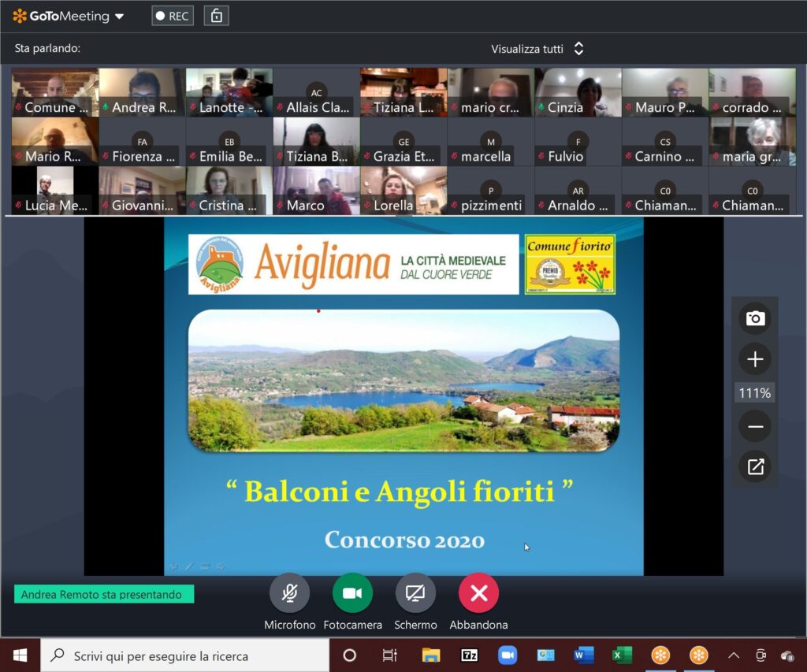Image resolution: width=807 pixels, height=672 pixels.
Task: Zoom in with the plus button
Action: pyautogui.click(x=755, y=359)
